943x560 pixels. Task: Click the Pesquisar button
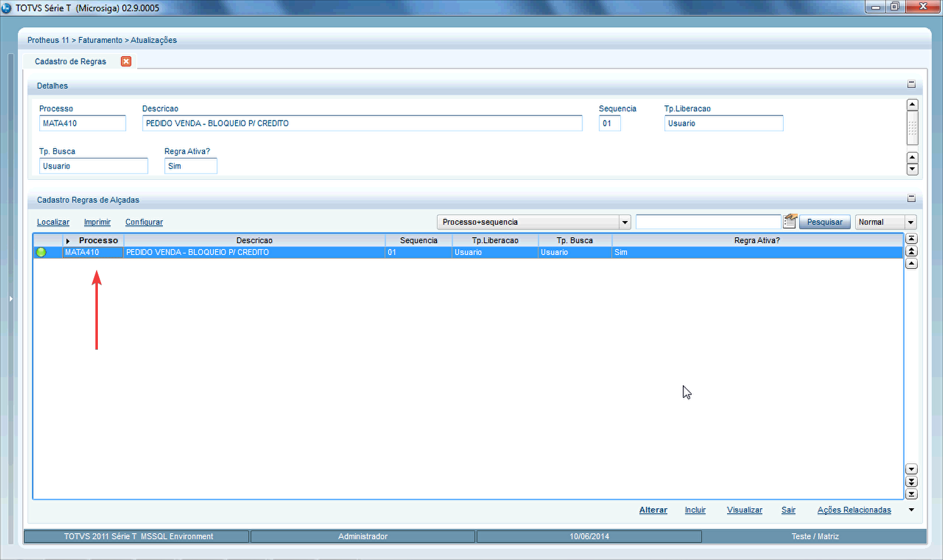point(824,222)
